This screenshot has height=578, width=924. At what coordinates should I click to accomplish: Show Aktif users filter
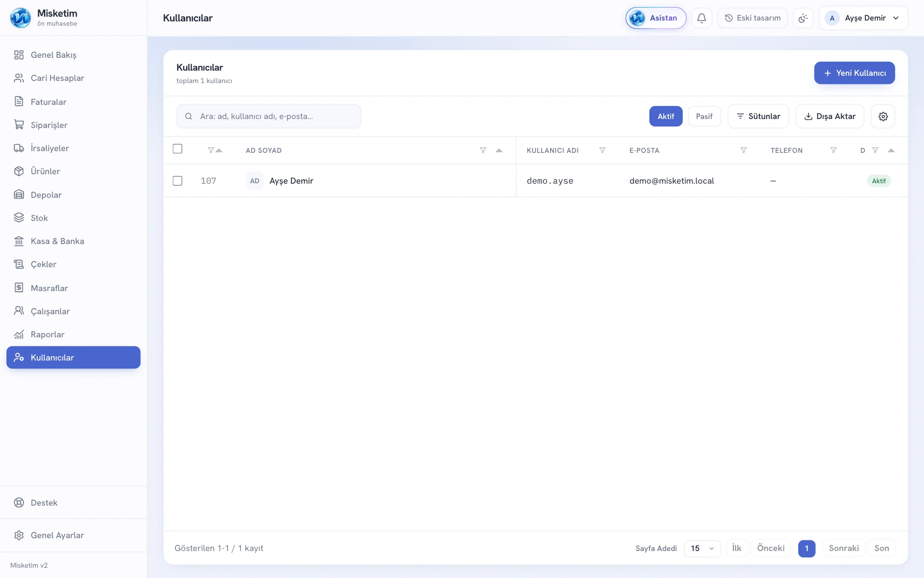tap(666, 116)
